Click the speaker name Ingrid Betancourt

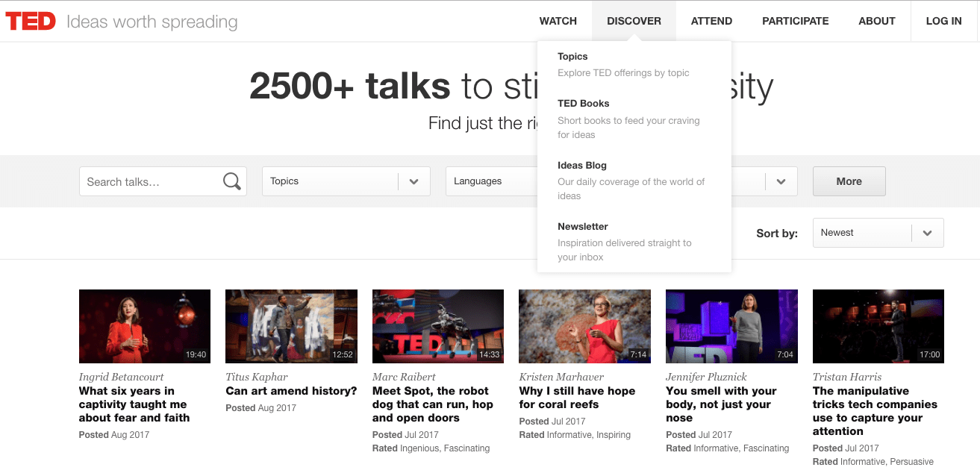pos(121,377)
